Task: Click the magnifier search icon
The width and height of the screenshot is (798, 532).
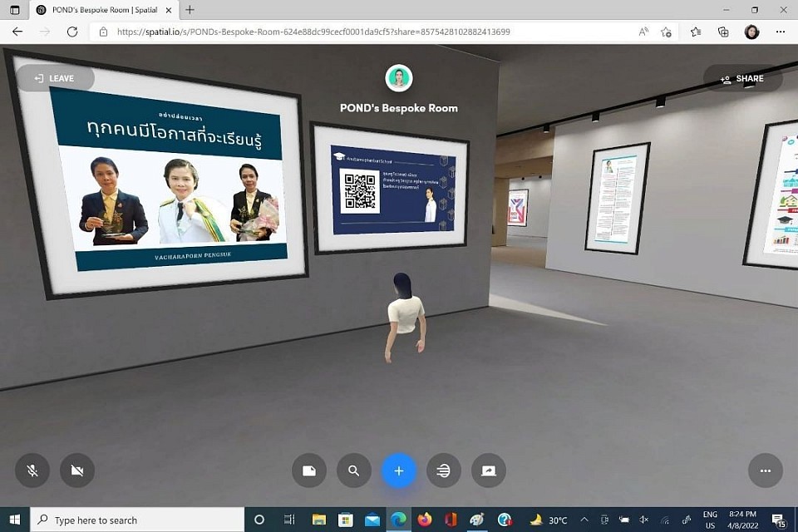Action: [x=354, y=470]
